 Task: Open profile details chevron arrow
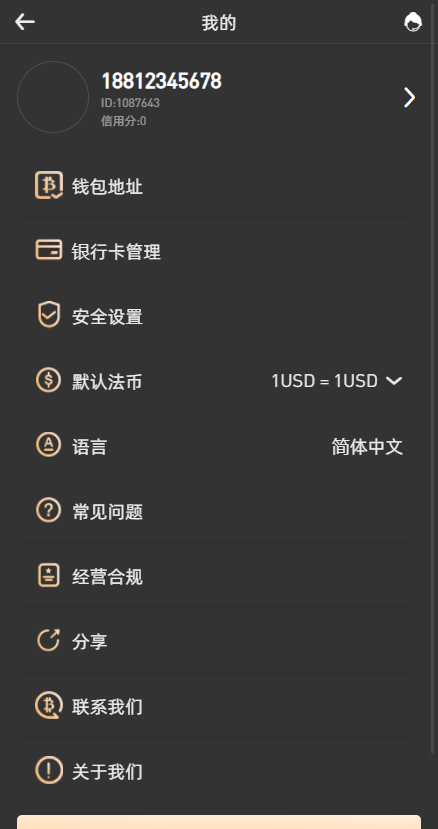pyautogui.click(x=409, y=97)
